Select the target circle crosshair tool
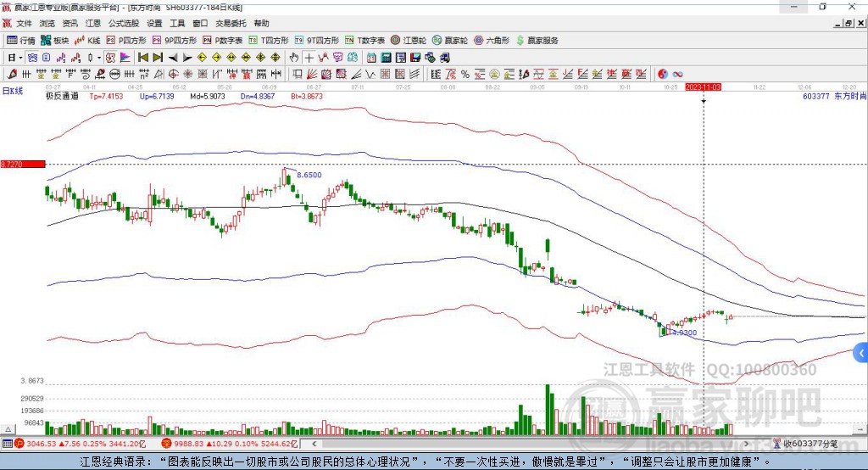The width and height of the screenshot is (868, 470). click(173, 74)
